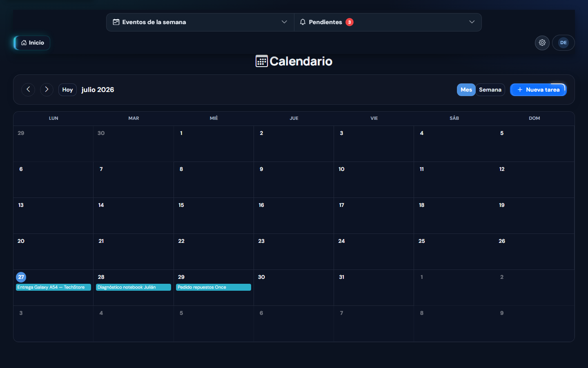
Task: Click the calendar icon beside Eventos de la semana
Action: [116, 22]
